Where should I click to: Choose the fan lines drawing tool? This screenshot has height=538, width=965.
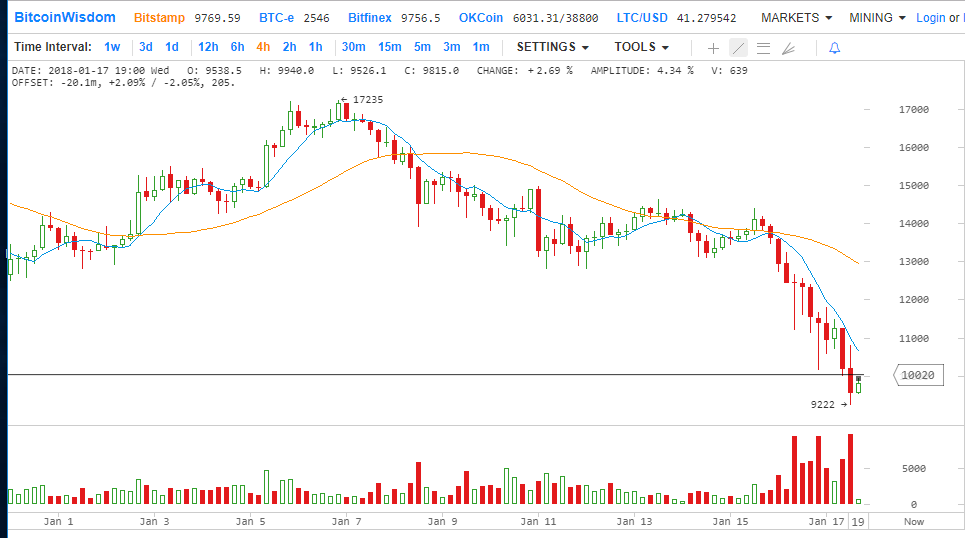click(x=788, y=48)
